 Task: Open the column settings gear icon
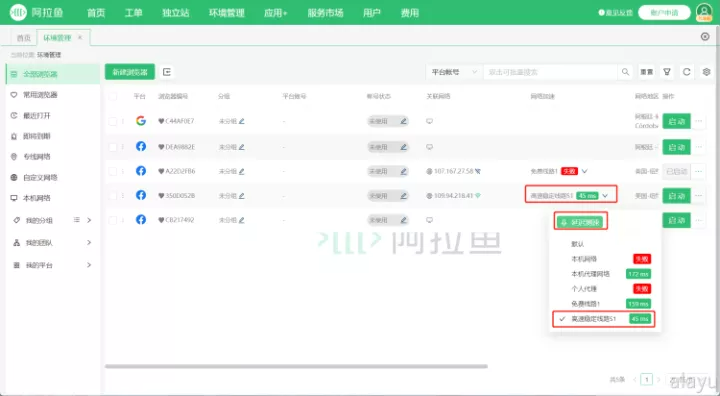pos(706,72)
